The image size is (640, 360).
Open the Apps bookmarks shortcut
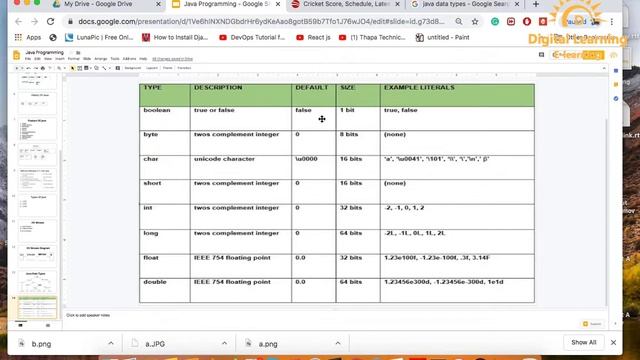[28, 37]
